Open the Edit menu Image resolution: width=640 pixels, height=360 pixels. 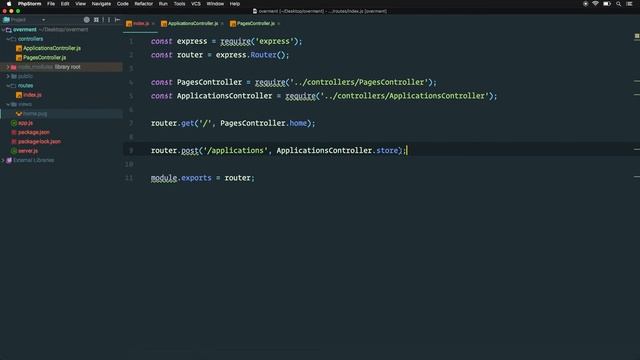pyautogui.click(x=65, y=4)
